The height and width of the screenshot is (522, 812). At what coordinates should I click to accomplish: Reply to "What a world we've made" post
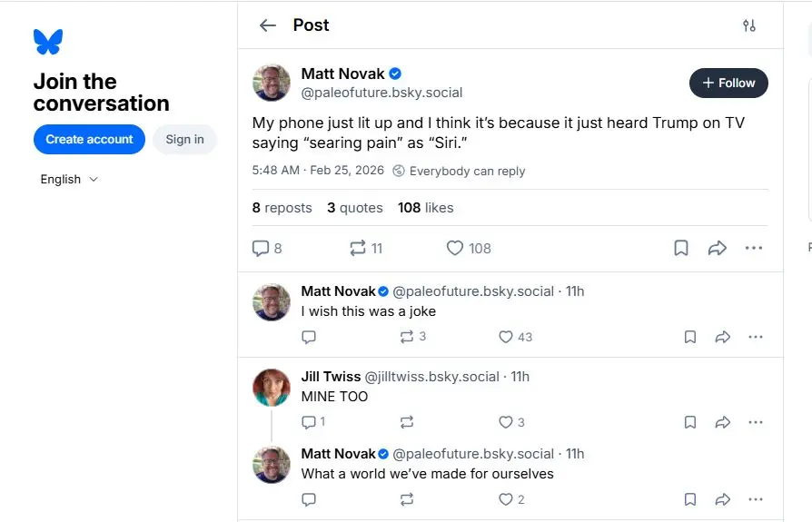click(x=309, y=499)
